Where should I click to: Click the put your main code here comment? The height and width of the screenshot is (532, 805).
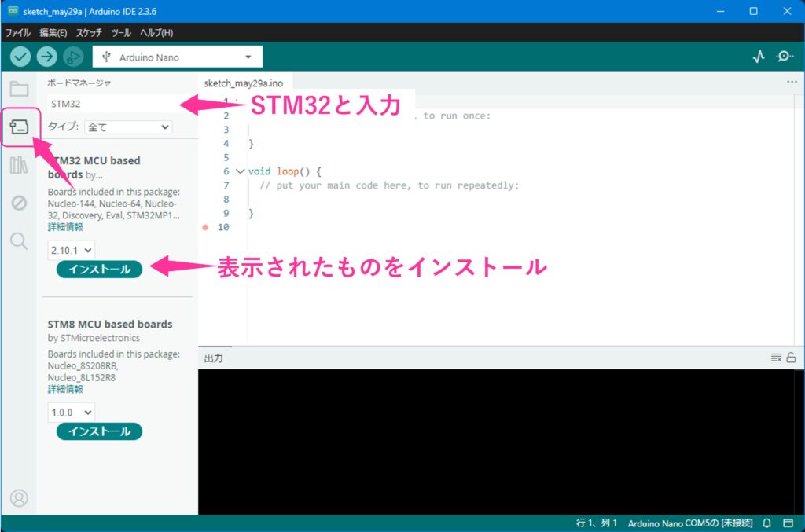pyautogui.click(x=389, y=185)
